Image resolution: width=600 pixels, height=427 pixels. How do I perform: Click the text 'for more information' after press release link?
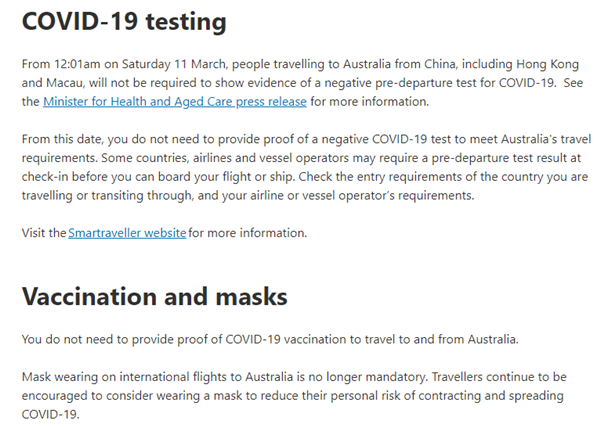(x=369, y=102)
